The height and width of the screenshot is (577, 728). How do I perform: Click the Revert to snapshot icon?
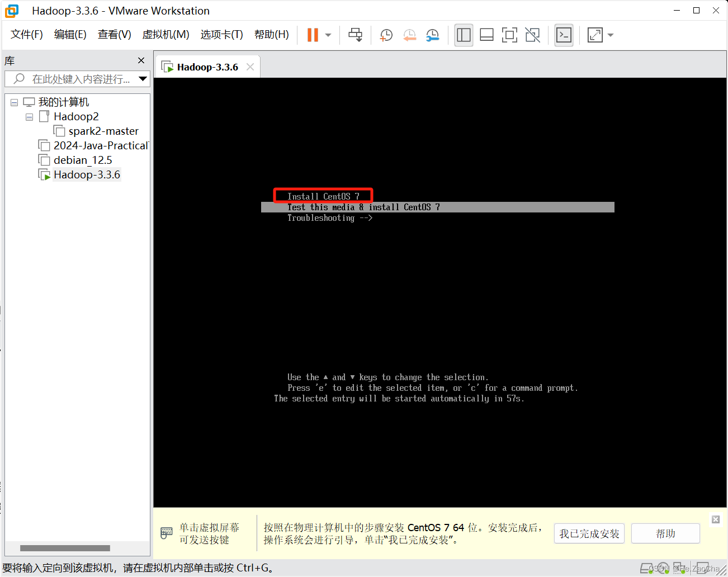click(x=409, y=35)
